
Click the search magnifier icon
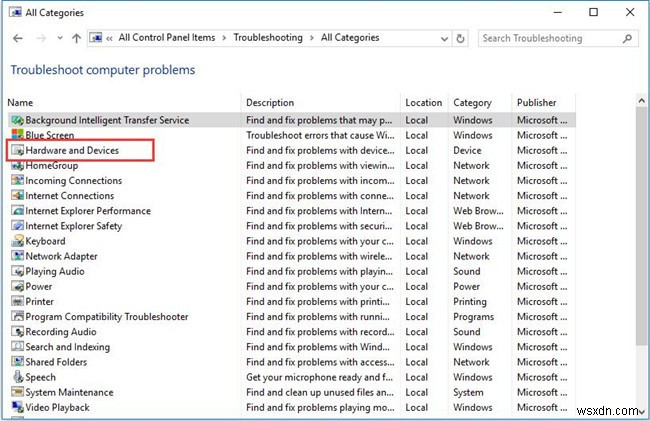[627, 39]
